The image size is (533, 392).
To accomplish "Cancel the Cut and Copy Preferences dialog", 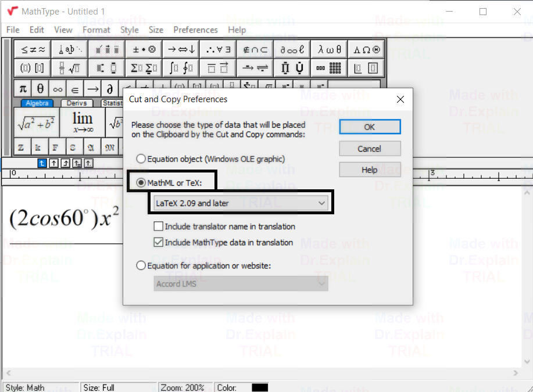I will [370, 149].
